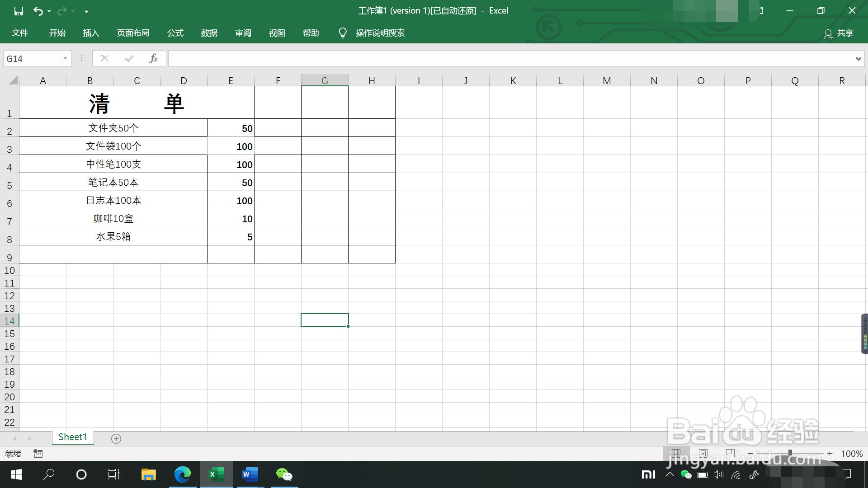Click the 共享 share button

(x=839, y=33)
